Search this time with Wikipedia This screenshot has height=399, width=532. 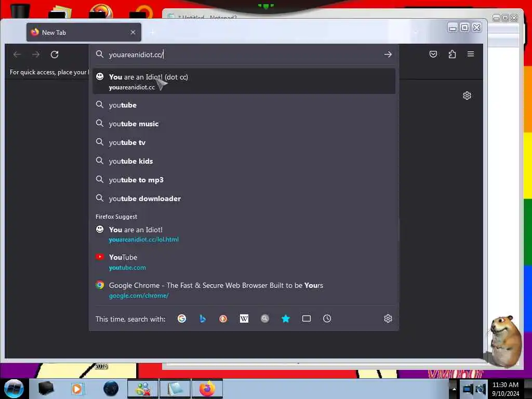tap(244, 318)
